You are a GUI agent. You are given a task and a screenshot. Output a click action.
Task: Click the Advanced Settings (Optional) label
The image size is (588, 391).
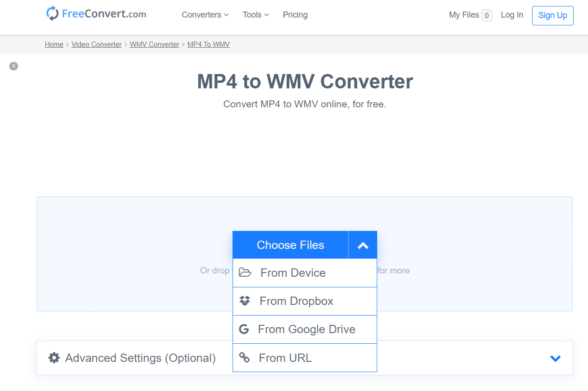pyautogui.click(x=141, y=358)
